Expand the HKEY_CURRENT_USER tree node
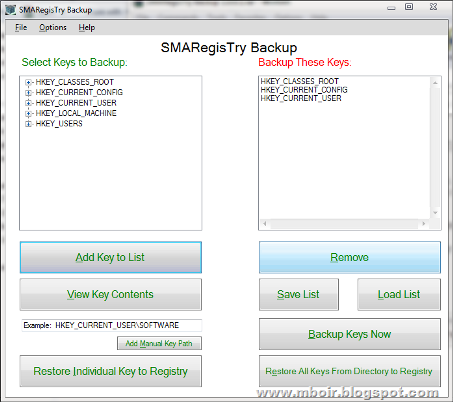This screenshot has width=453, height=402. point(29,103)
